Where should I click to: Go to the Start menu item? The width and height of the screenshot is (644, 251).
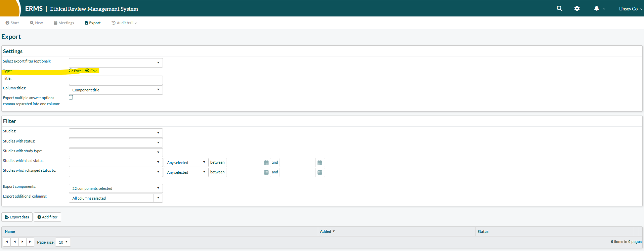[x=12, y=23]
